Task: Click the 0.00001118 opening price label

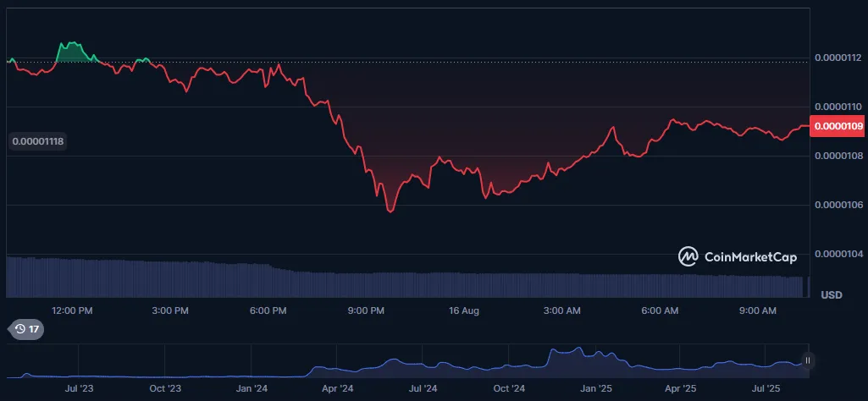Action: point(38,141)
